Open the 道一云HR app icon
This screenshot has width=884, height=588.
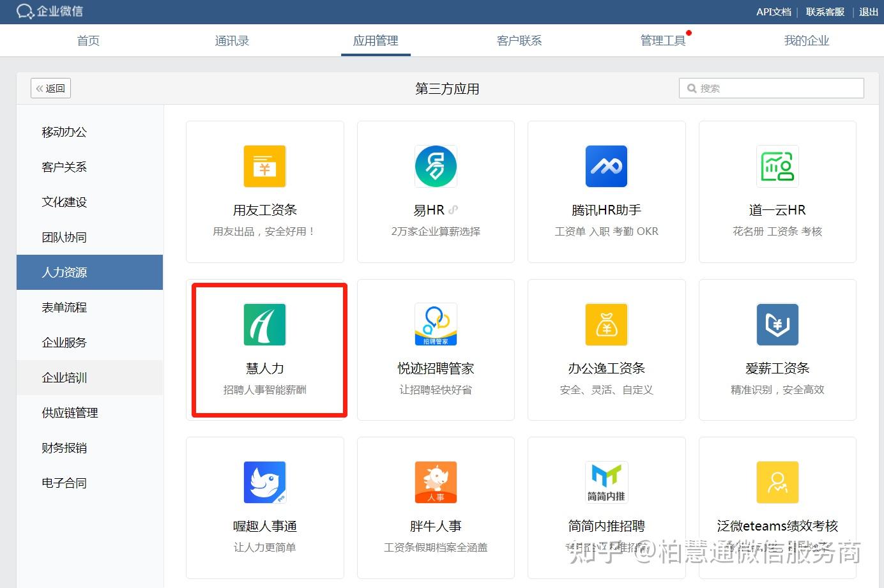point(777,166)
